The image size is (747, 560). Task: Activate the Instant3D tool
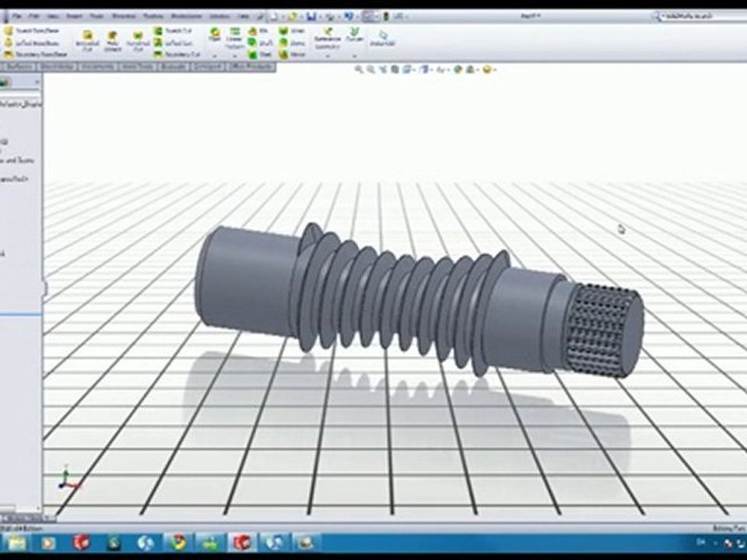click(x=383, y=39)
